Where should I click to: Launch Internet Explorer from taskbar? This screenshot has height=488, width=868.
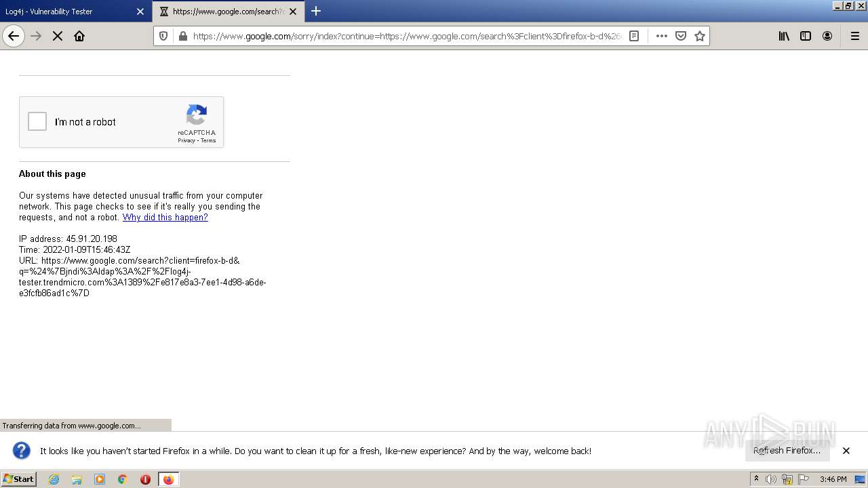pos(54,479)
